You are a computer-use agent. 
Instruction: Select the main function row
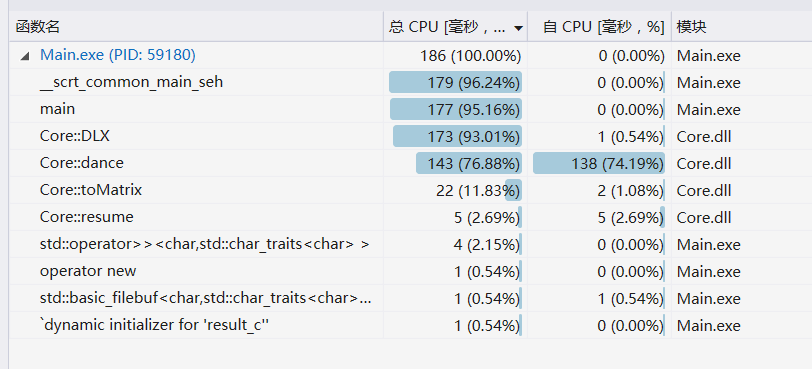pos(410,109)
